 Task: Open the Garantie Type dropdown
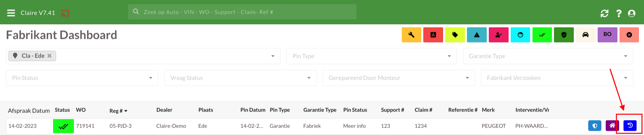pos(548,56)
